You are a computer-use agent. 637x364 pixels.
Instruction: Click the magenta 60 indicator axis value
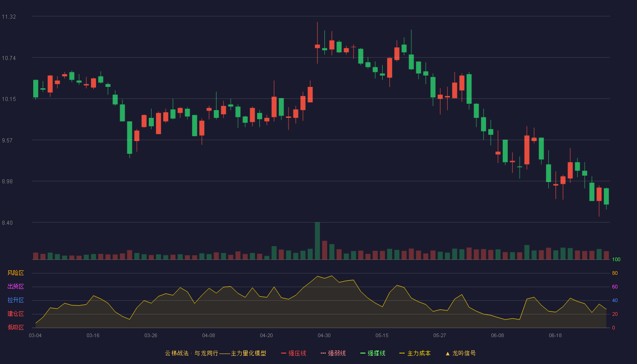tap(615, 287)
